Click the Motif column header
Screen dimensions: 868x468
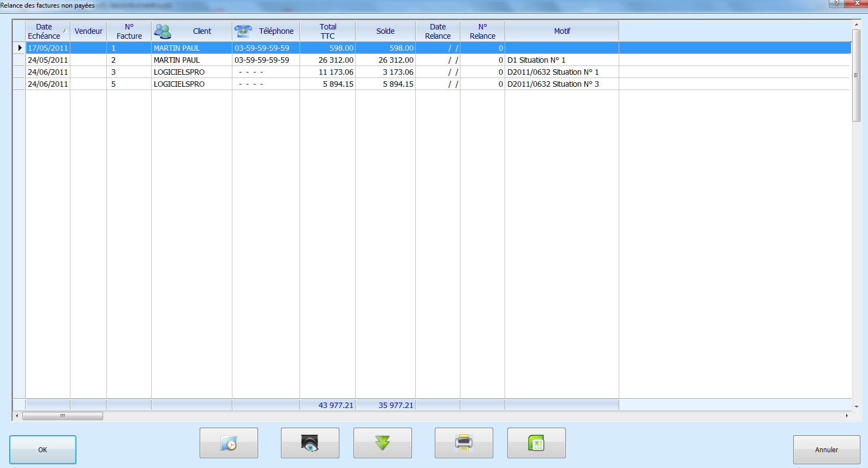562,31
